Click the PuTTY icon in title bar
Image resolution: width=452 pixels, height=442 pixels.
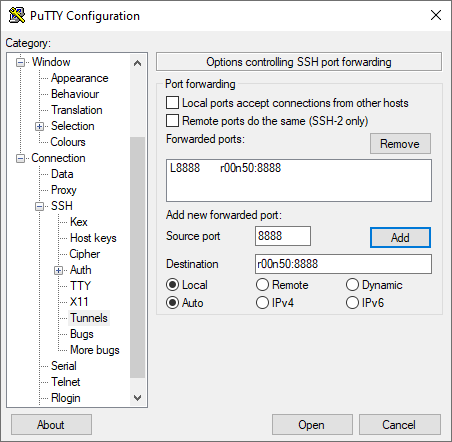pyautogui.click(x=17, y=15)
